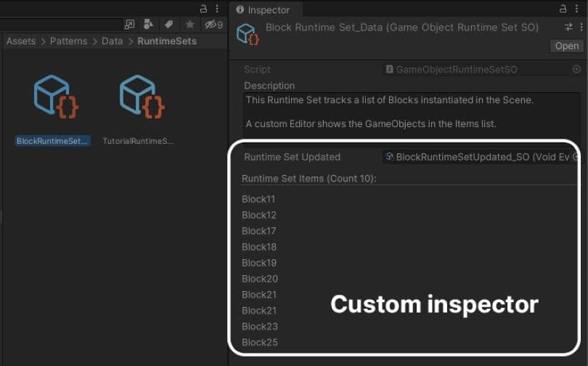The width and height of the screenshot is (588, 366).
Task: Select Block12 in the items list
Action: [258, 215]
